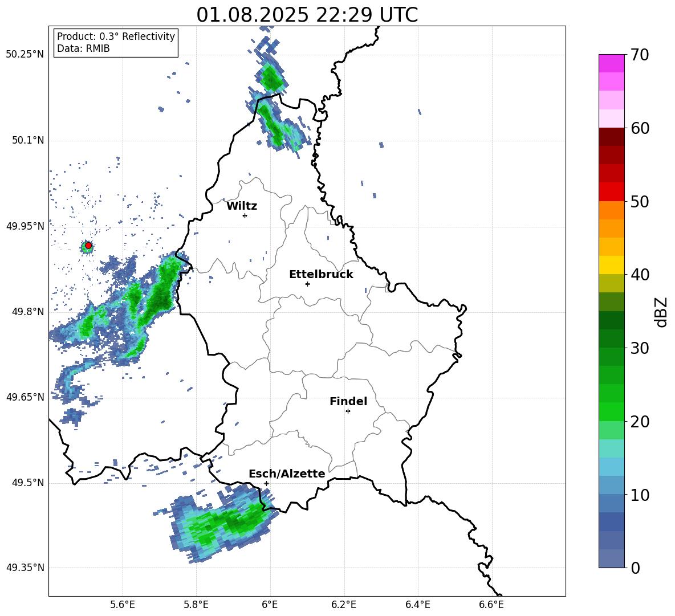Click the Ettelbruck station cross marker

[x=307, y=284]
